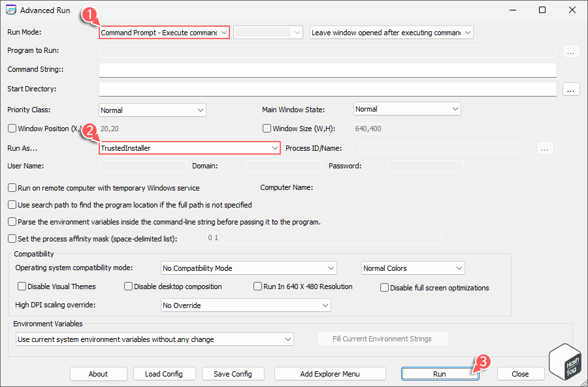This screenshot has width=588, height=387.
Task: Enable the Window Position checkbox
Action: pyautogui.click(x=12, y=129)
